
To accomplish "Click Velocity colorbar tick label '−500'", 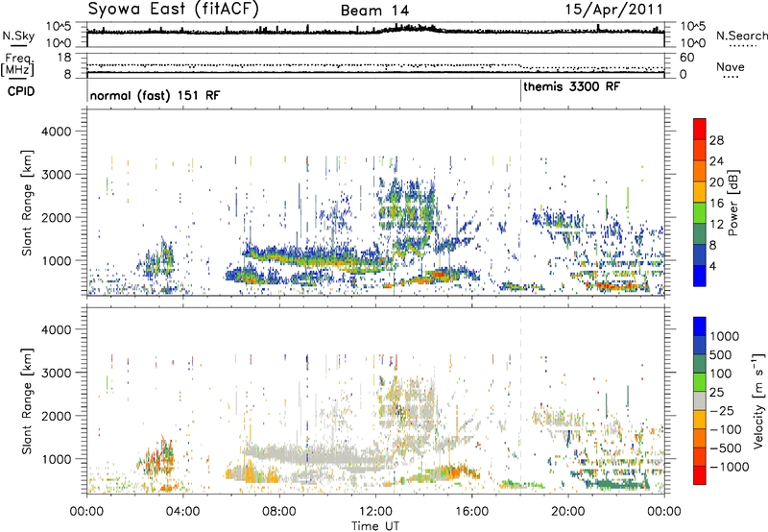I will point(726,447).
